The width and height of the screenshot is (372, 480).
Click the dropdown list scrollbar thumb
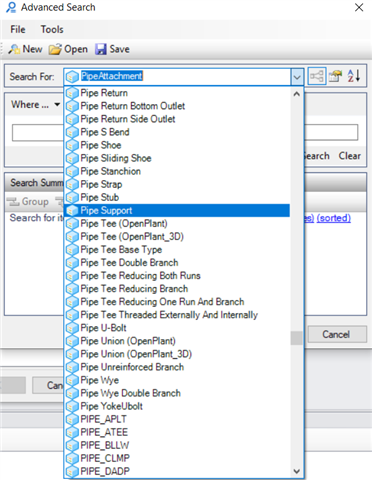(x=296, y=338)
